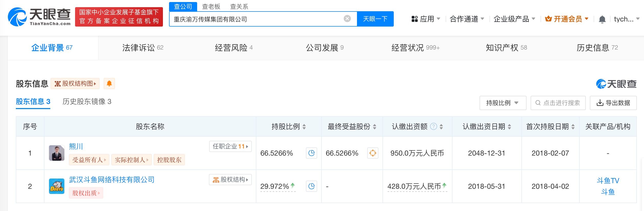Click the shareholder search field 点击进行搜索
Screen dimensions: 644x211
[x=558, y=103]
